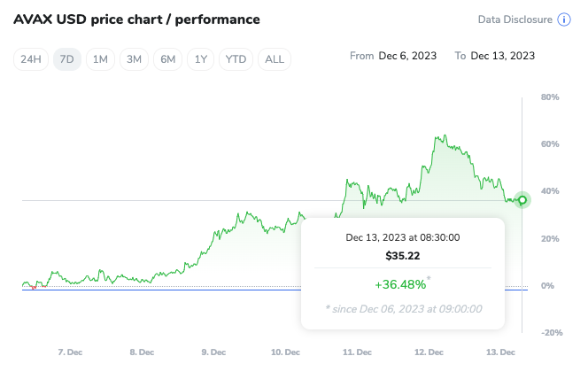Select the 7D time range
Image resolution: width=588 pixels, height=387 pixels.
click(x=66, y=59)
